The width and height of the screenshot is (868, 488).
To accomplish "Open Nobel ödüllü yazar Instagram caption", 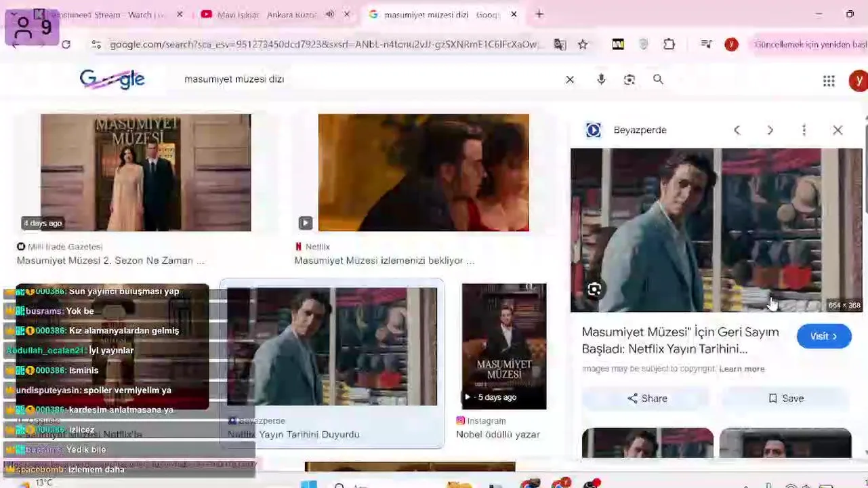I will click(x=498, y=434).
